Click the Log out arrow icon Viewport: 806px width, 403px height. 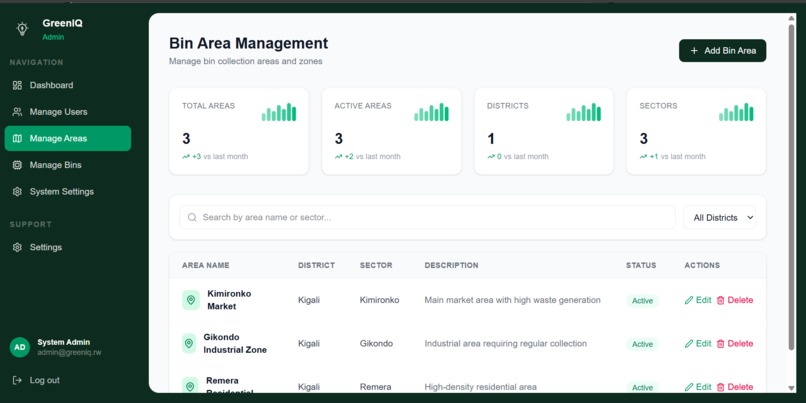pos(17,380)
